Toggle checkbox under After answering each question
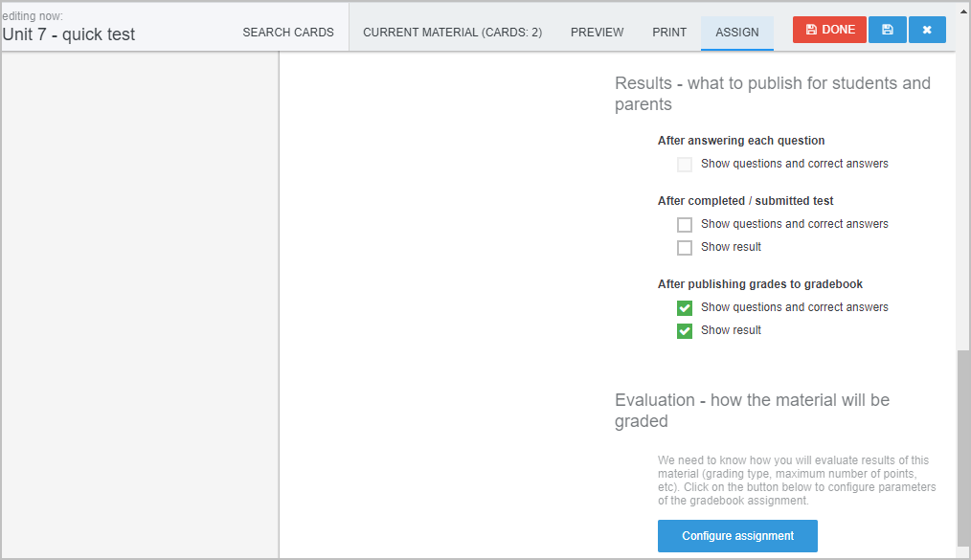Image resolution: width=971 pixels, height=560 pixels. [x=685, y=164]
